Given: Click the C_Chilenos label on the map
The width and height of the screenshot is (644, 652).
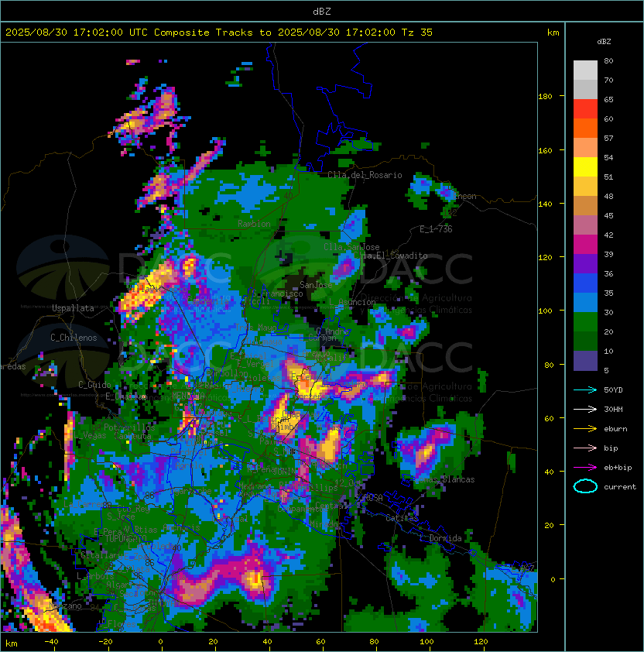Looking at the screenshot, I should 74,338.
